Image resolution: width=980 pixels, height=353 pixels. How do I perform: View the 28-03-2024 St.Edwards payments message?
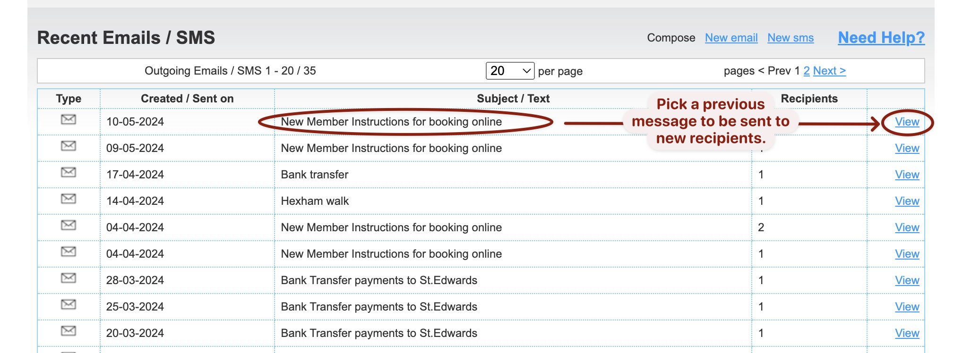point(907,280)
